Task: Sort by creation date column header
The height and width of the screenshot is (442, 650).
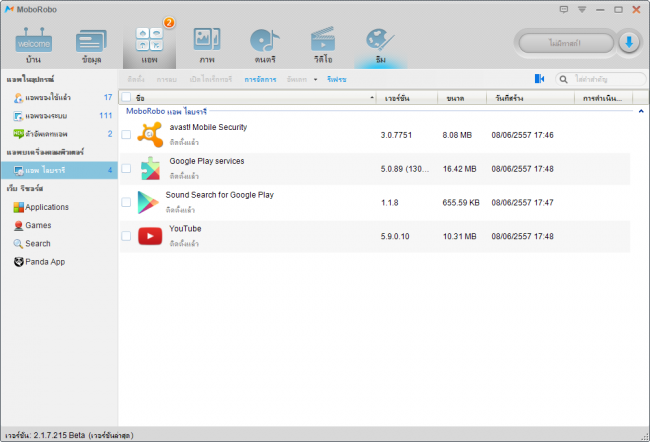Action: click(x=531, y=98)
